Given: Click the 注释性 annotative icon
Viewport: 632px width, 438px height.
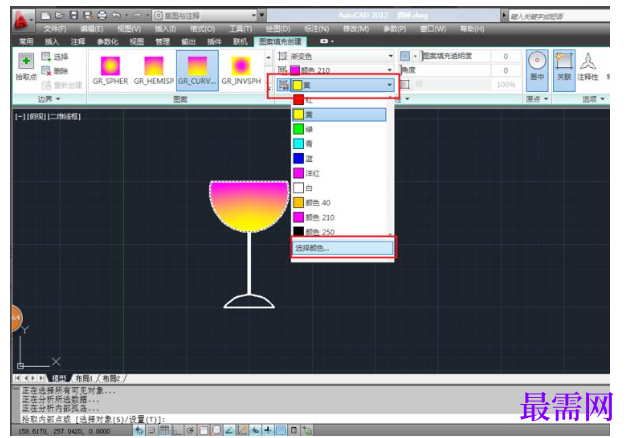Looking at the screenshot, I should (588, 62).
